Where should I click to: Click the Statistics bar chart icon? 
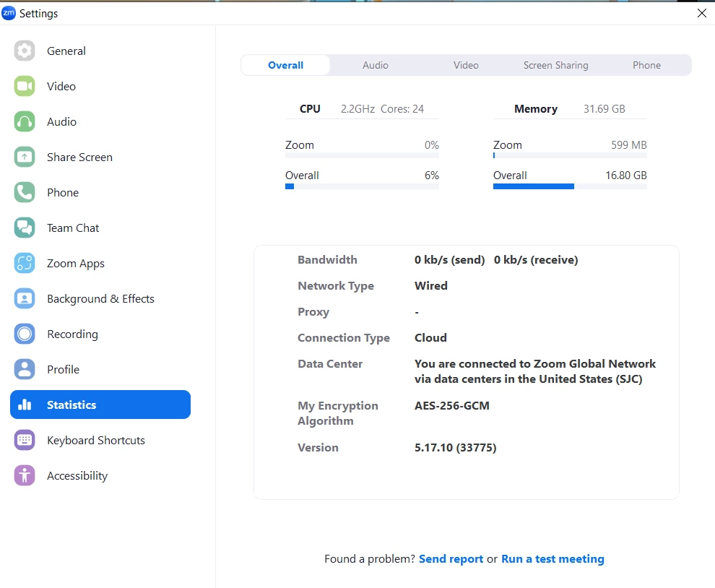pyautogui.click(x=25, y=405)
